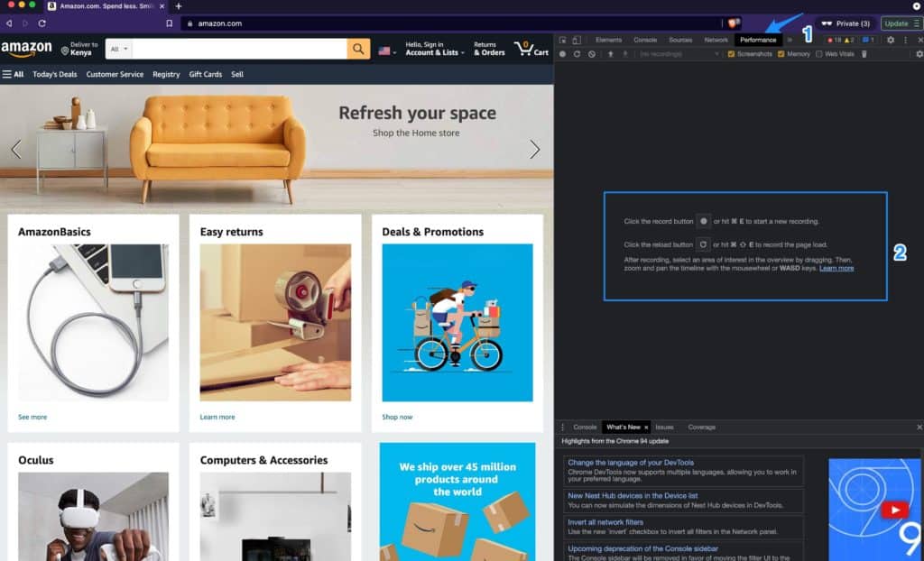Show next banner with right carousel arrow
The width and height of the screenshot is (924, 561).
(534, 149)
